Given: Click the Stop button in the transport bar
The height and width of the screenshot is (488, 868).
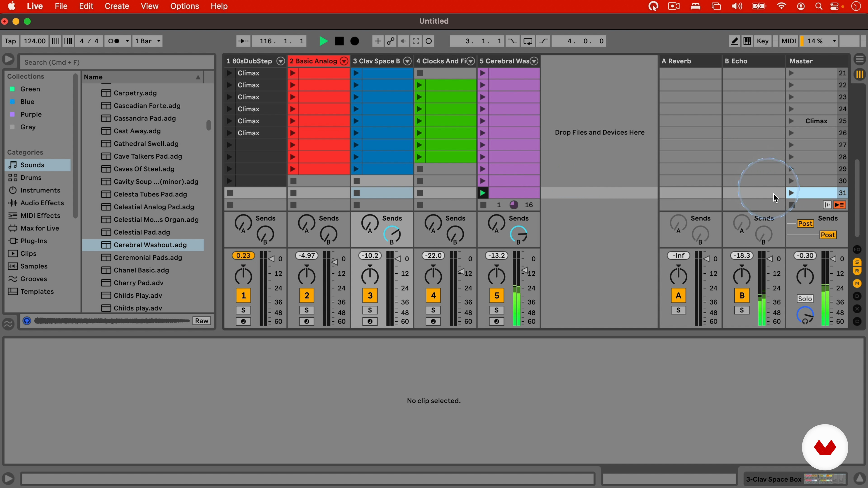Looking at the screenshot, I should (339, 41).
